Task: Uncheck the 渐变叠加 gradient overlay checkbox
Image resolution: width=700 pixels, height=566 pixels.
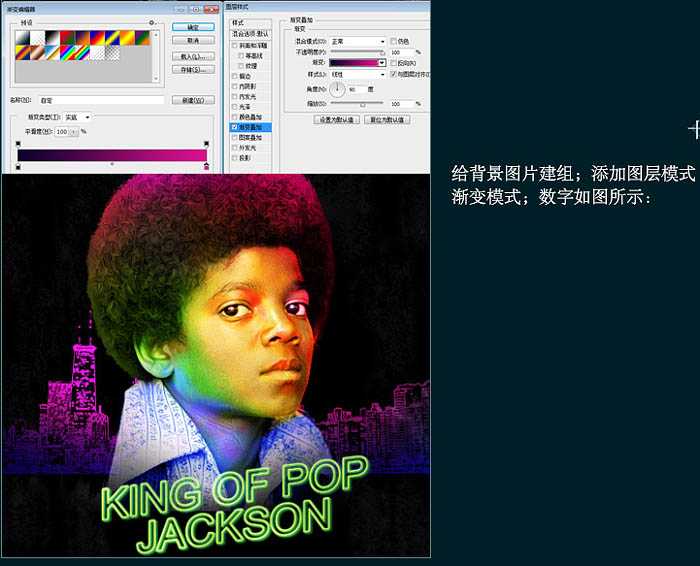Action: 234,127
